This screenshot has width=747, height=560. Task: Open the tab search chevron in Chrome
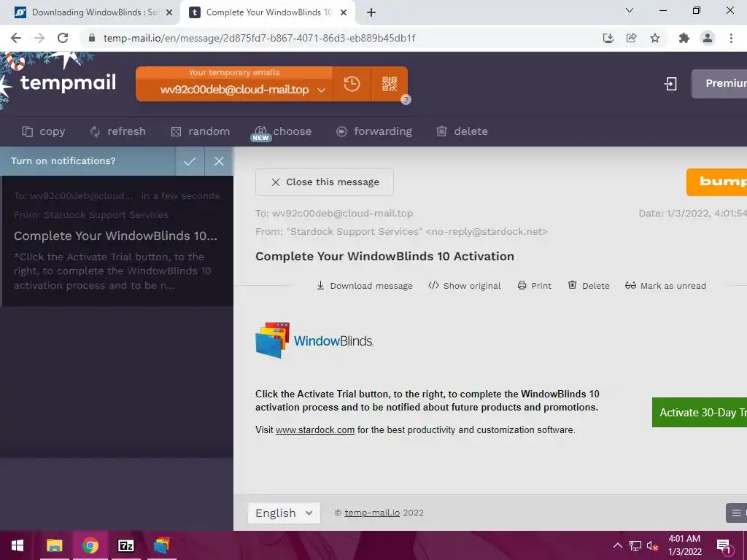point(630,10)
